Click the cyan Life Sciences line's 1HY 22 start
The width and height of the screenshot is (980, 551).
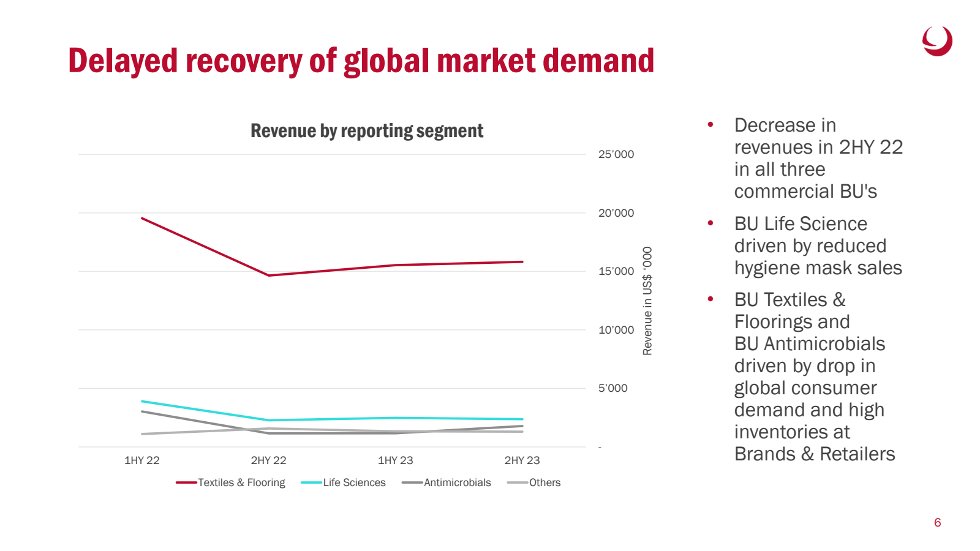coord(142,402)
